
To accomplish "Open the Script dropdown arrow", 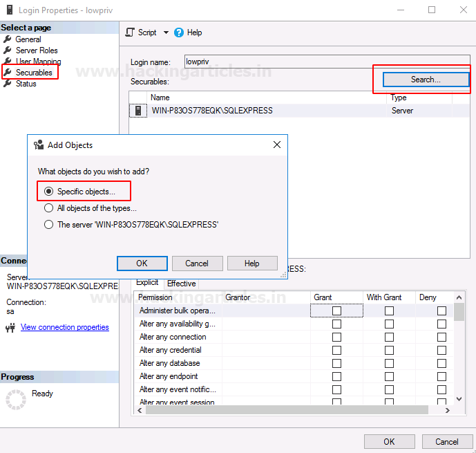I will coord(166,33).
